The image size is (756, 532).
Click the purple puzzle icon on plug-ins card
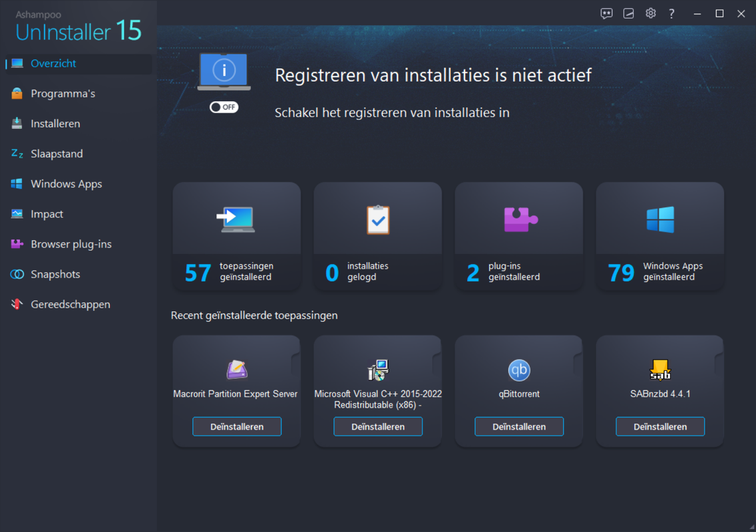[520, 219]
